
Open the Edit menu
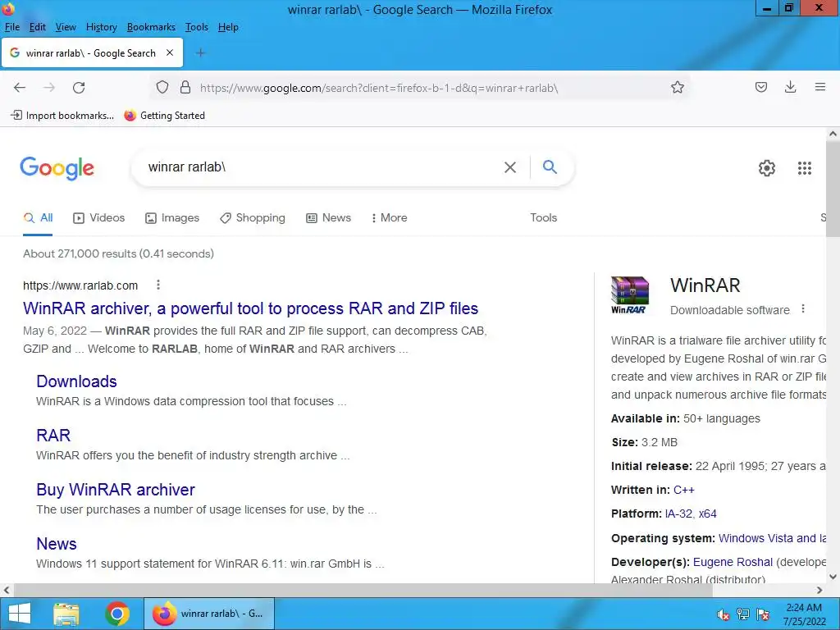[x=38, y=27]
